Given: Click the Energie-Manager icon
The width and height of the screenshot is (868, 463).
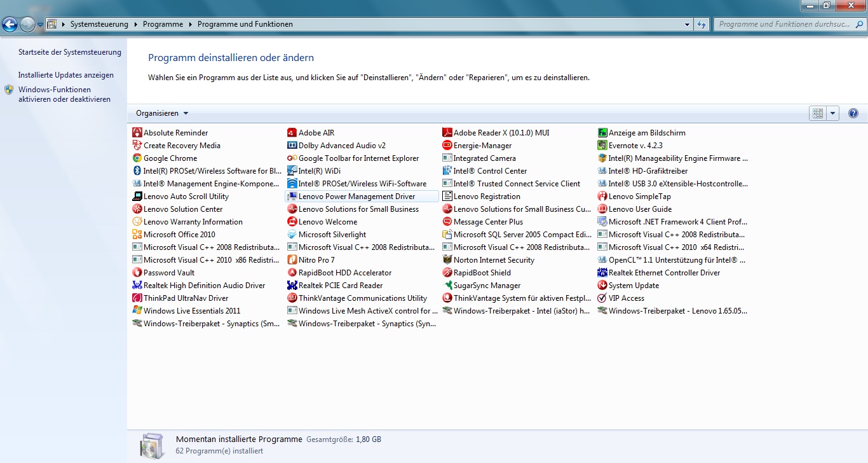Looking at the screenshot, I should pos(447,146).
